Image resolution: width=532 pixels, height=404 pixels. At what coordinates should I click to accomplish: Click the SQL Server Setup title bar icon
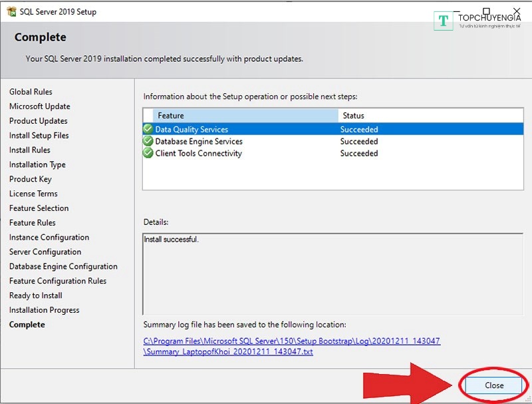[11, 11]
